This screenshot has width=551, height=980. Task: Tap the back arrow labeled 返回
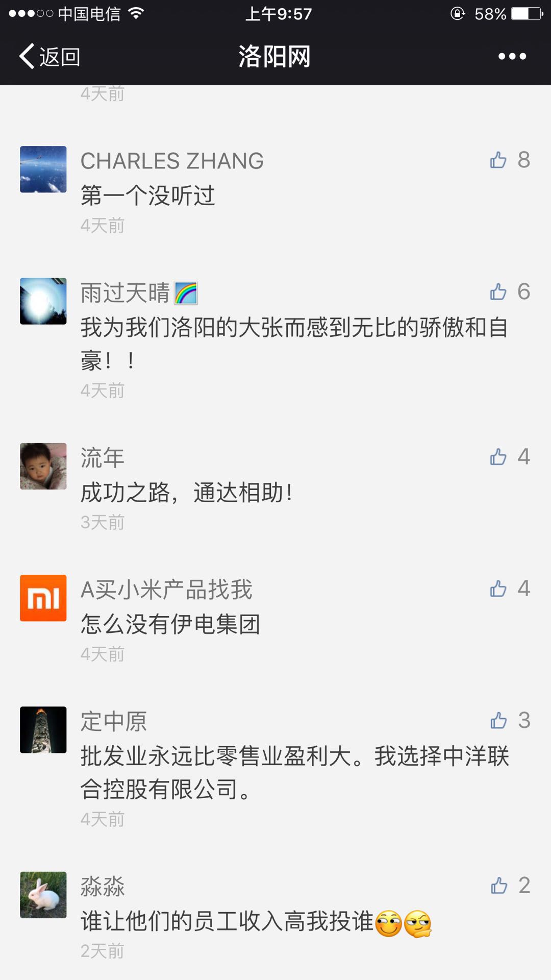click(49, 56)
